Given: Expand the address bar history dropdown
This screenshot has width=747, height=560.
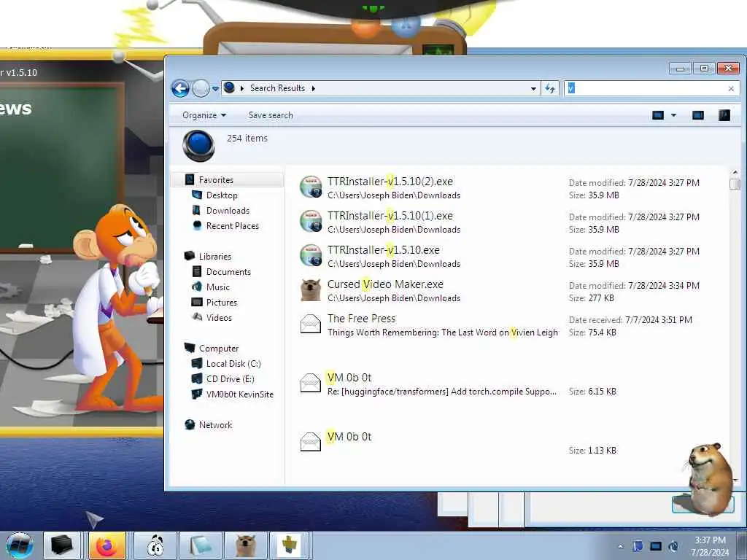Looking at the screenshot, I should point(533,88).
